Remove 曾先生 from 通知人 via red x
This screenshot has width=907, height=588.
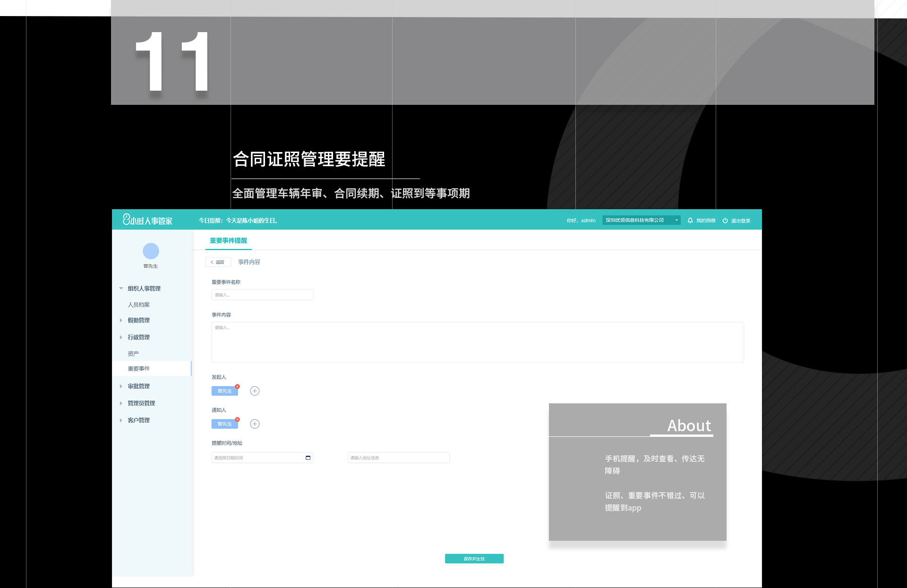(238, 419)
